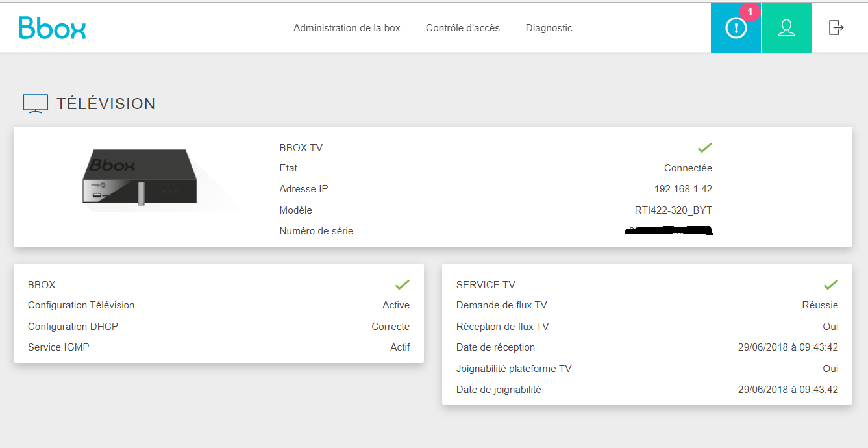The image size is (868, 448).
Task: Click the television icon beside TÉLÉVISION heading
Action: coord(35,104)
